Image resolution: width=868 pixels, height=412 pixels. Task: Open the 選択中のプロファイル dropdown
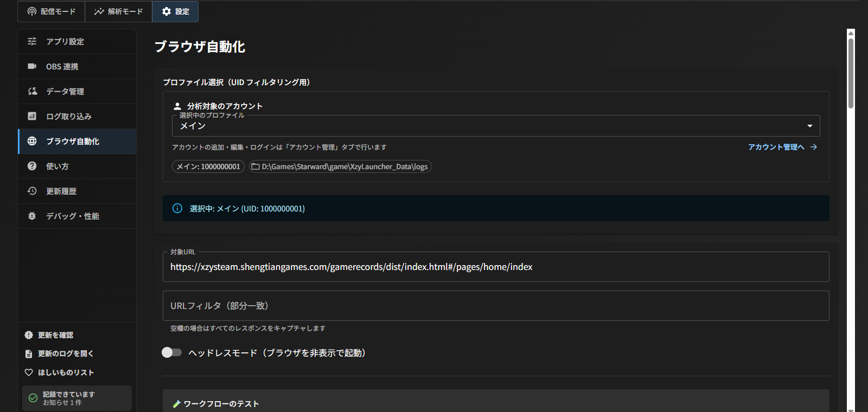coord(496,126)
